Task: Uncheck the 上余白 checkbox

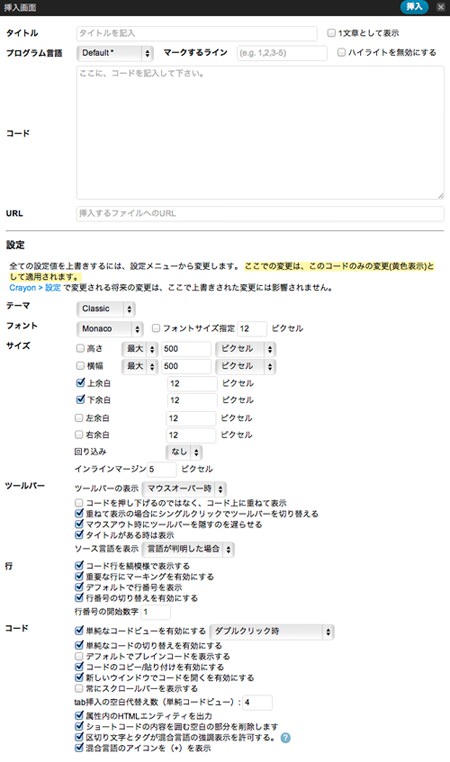Action: click(x=81, y=383)
